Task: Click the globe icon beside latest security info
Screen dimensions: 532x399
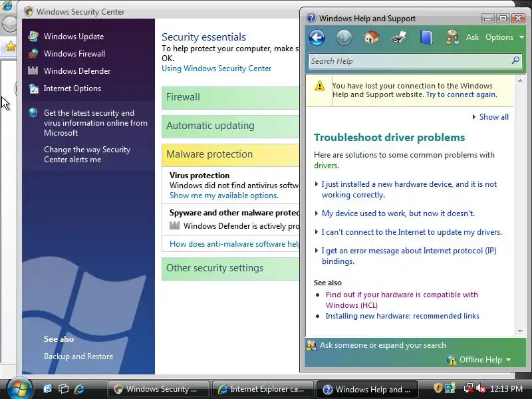Action: tap(33, 112)
